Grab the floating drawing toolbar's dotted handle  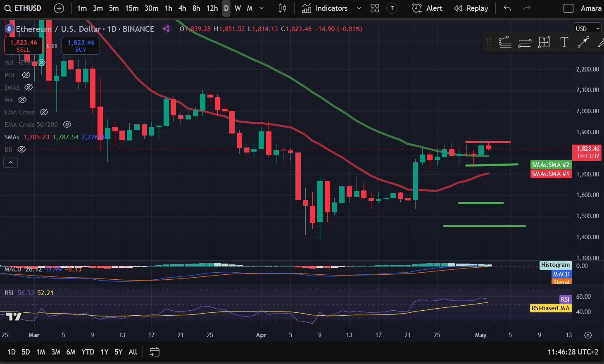point(489,42)
